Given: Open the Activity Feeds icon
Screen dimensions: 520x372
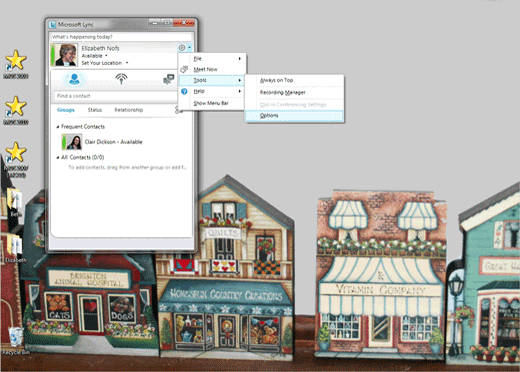Looking at the screenshot, I should 121,79.
